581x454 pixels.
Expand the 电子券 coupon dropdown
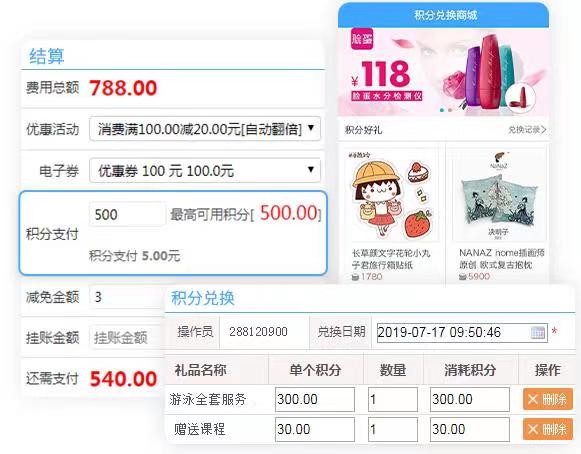coord(205,170)
